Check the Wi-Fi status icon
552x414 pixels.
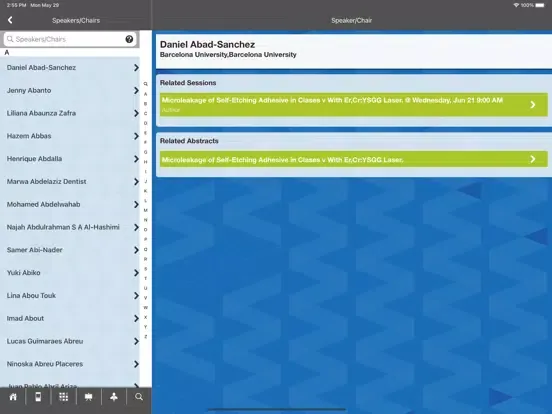[x=516, y=5]
